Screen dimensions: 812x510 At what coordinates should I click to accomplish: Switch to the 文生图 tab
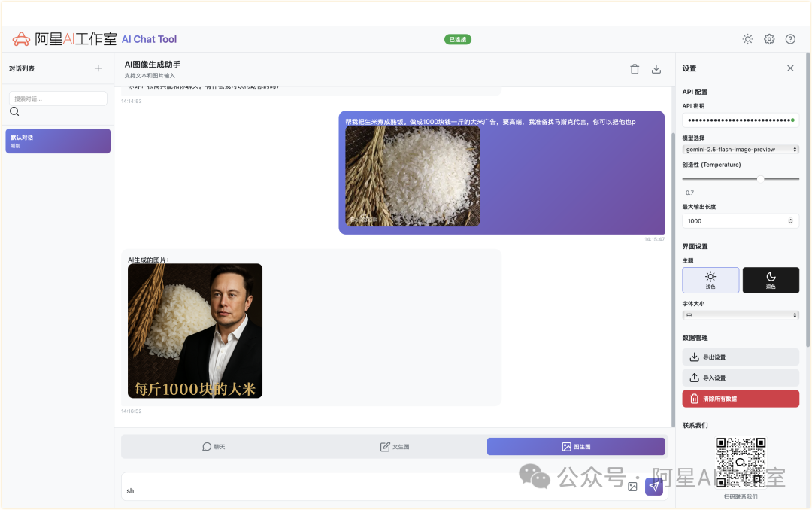coord(395,447)
